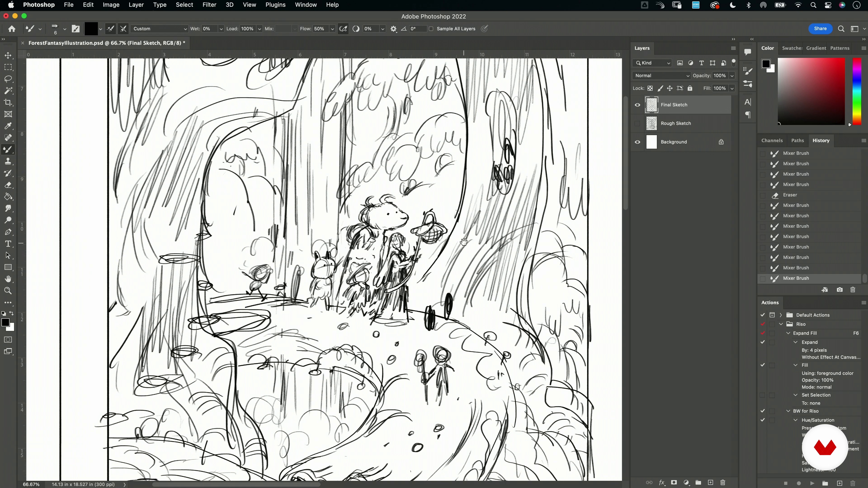The height and width of the screenshot is (488, 868).
Task: Delete current history state trash icon
Action: coord(853,290)
